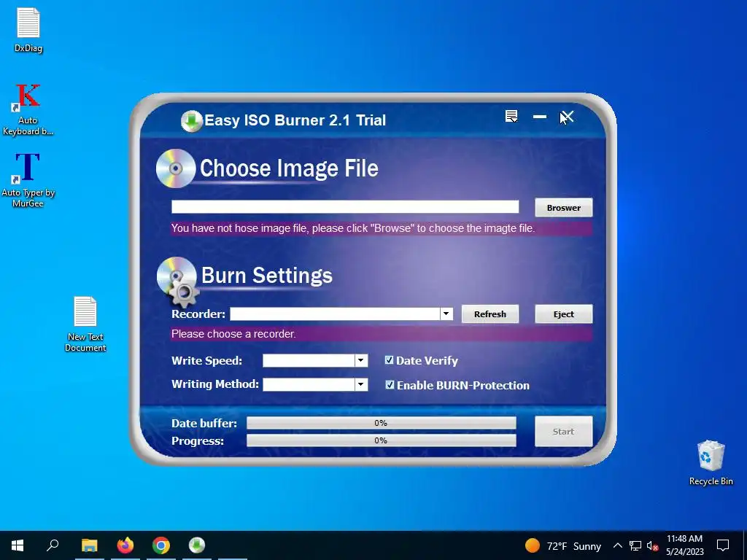The image size is (747, 560).
Task: Select the Recycle Bin icon
Action: (711, 463)
